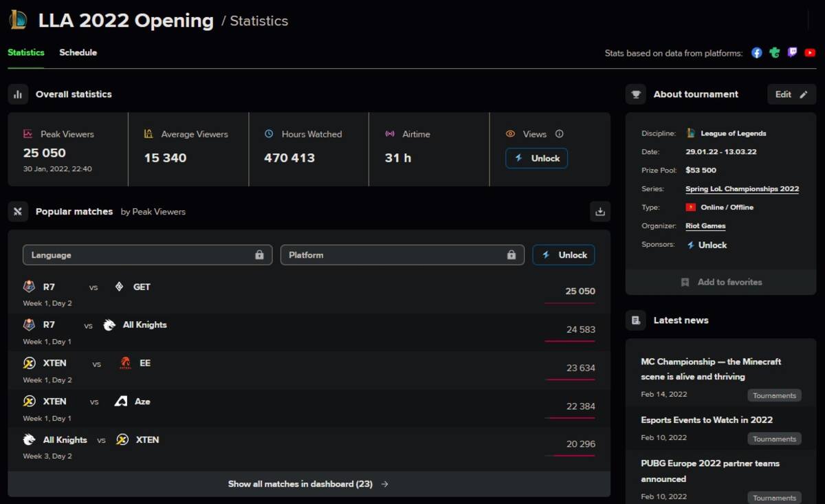
Task: Edit the About tournament section
Action: 791,94
